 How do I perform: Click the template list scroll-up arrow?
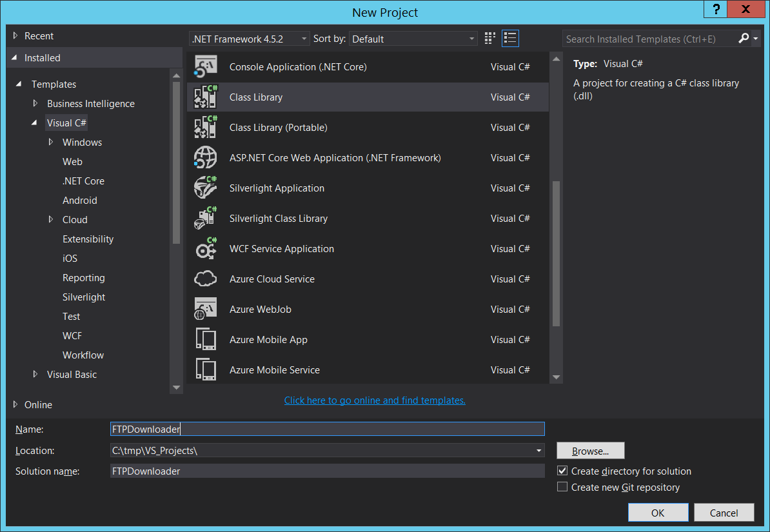[556, 59]
